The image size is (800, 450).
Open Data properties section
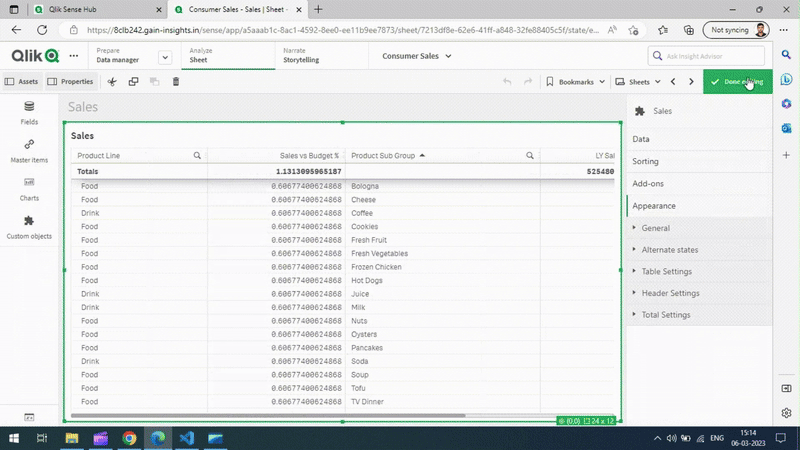point(699,139)
